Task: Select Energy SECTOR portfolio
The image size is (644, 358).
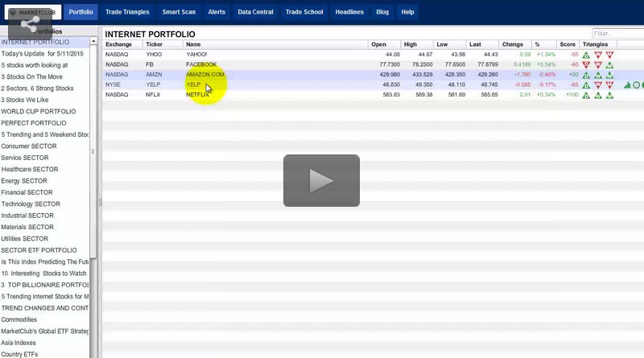Action: tap(24, 181)
